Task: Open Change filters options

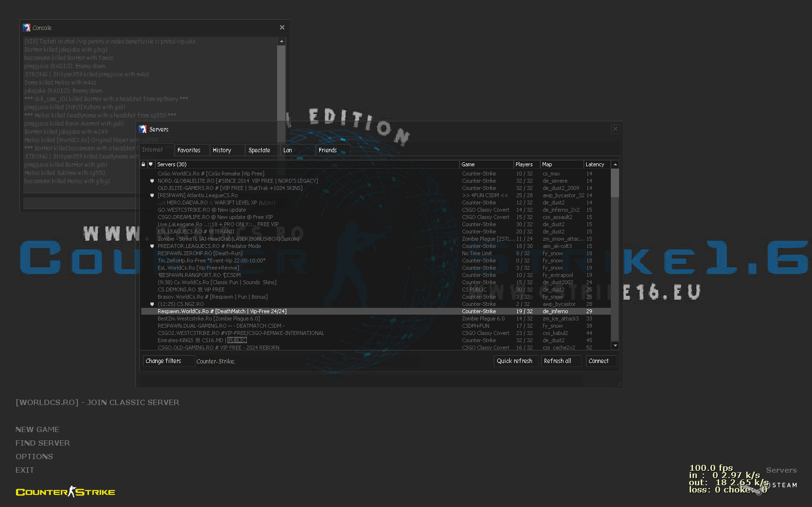Action: click(163, 361)
